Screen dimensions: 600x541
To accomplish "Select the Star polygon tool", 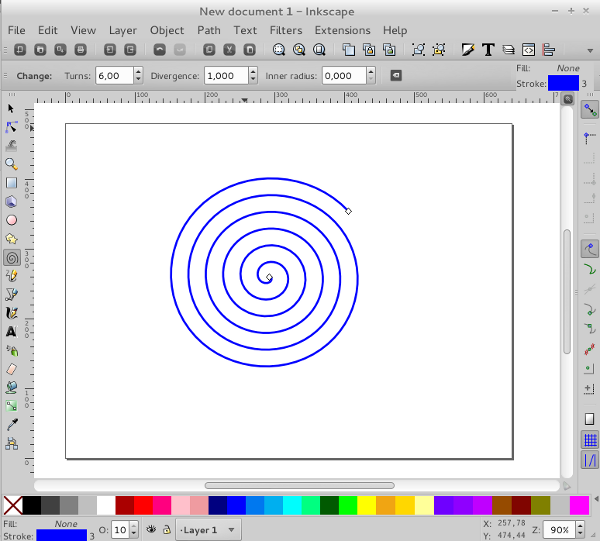I will pos(11,239).
